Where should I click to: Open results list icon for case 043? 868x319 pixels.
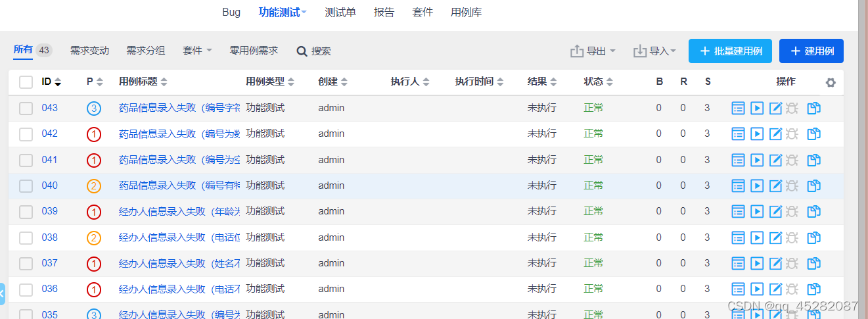click(x=738, y=109)
